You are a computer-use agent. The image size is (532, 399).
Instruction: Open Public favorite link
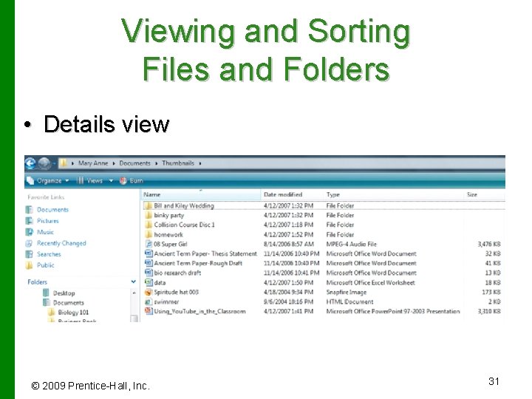[x=46, y=265]
